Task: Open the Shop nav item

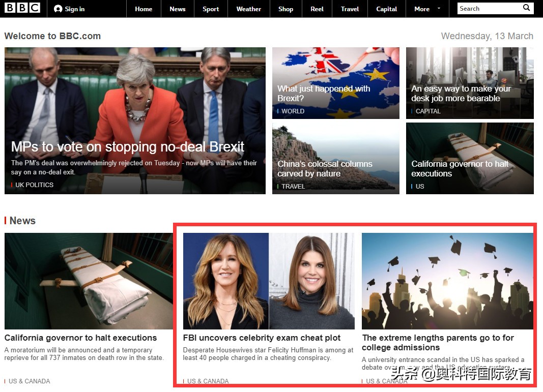Action: (285, 9)
